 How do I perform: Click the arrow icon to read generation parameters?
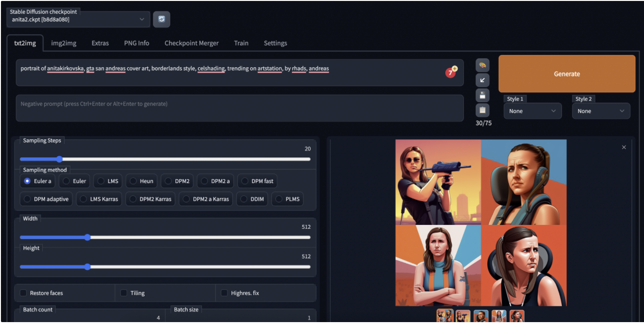(x=482, y=81)
